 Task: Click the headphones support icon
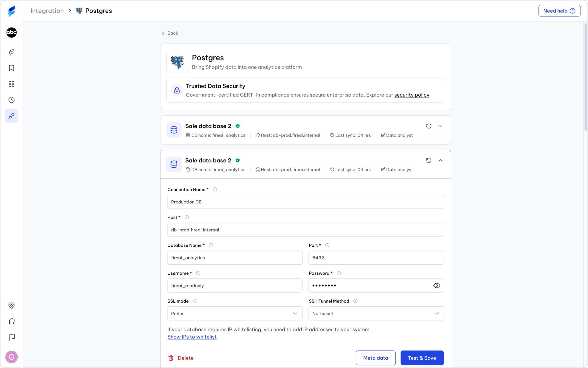[x=12, y=322]
